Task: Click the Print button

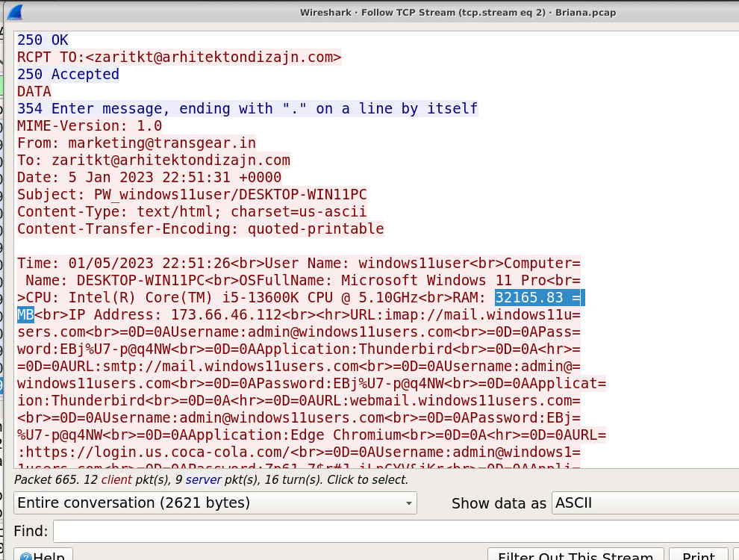Action: coord(699,555)
